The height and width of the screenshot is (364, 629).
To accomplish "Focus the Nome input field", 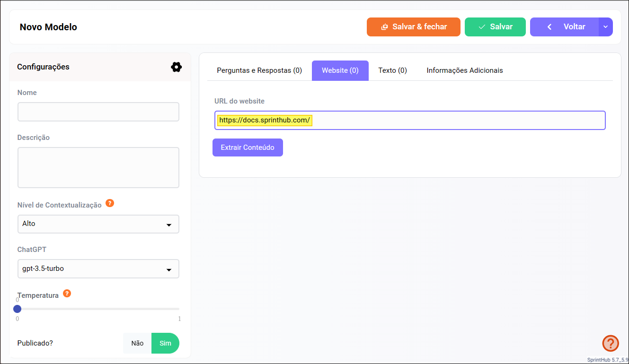I will coord(98,112).
